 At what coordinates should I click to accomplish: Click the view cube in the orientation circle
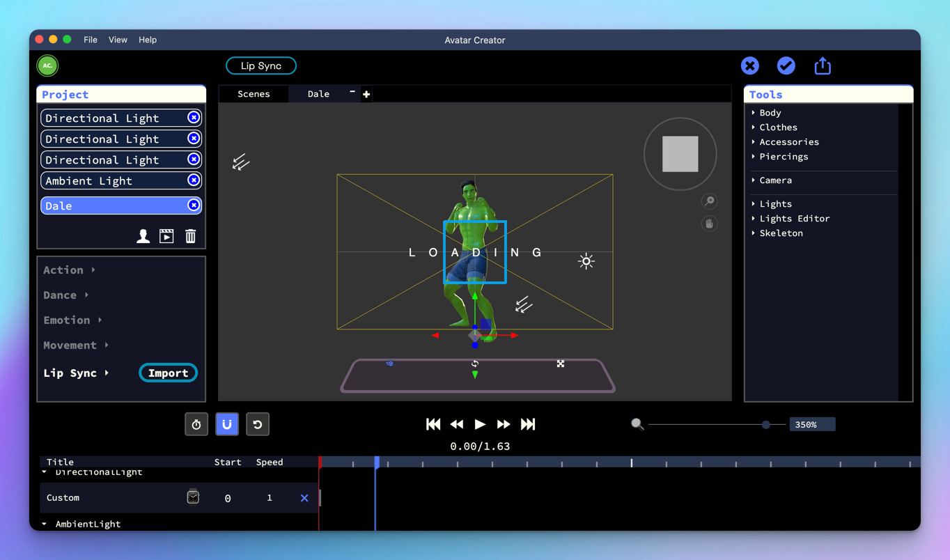tap(680, 154)
